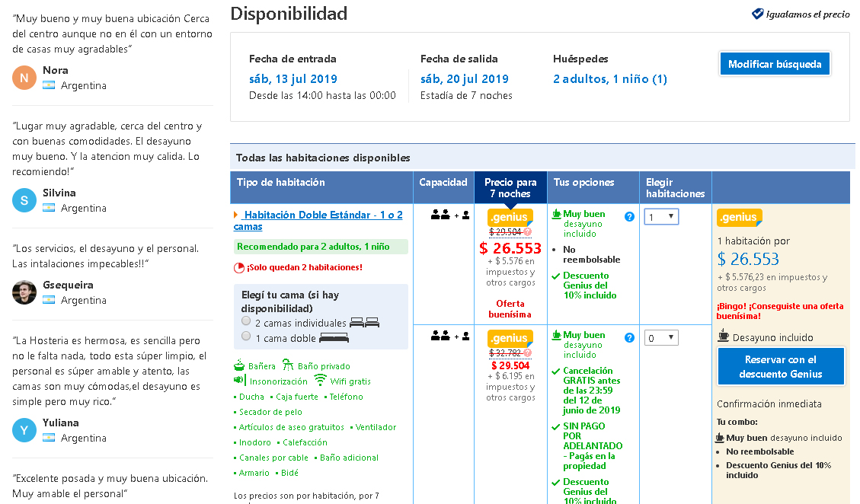Image resolution: width=860 pixels, height=504 pixels.
Task: Click the $ 29.504 red price
Action: pos(510,365)
